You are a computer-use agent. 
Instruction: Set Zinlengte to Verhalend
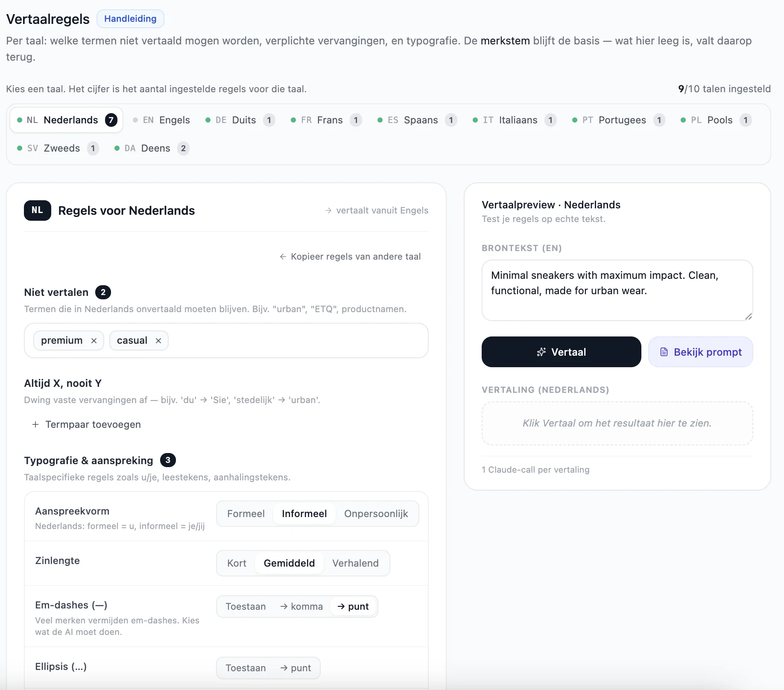pos(355,563)
